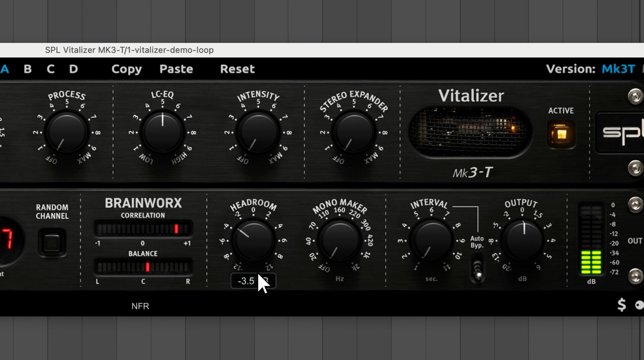
Task: Click the Correlation meter
Action: coord(143,229)
